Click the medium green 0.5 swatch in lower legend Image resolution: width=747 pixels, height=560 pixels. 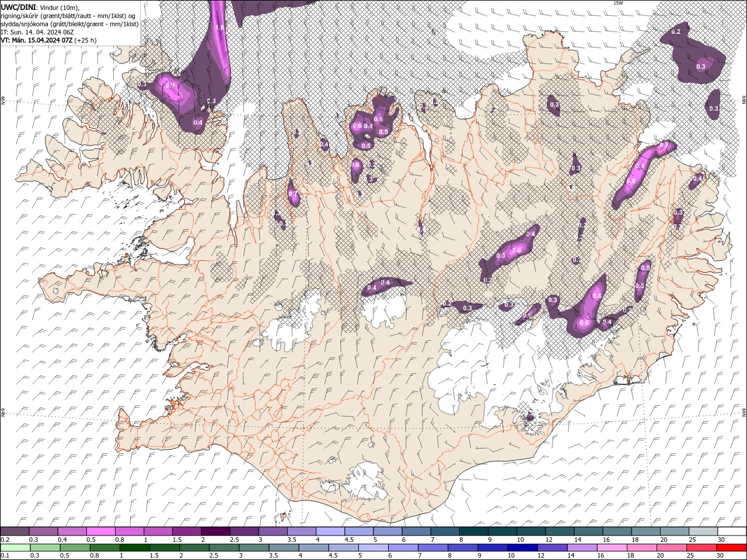pos(75,547)
